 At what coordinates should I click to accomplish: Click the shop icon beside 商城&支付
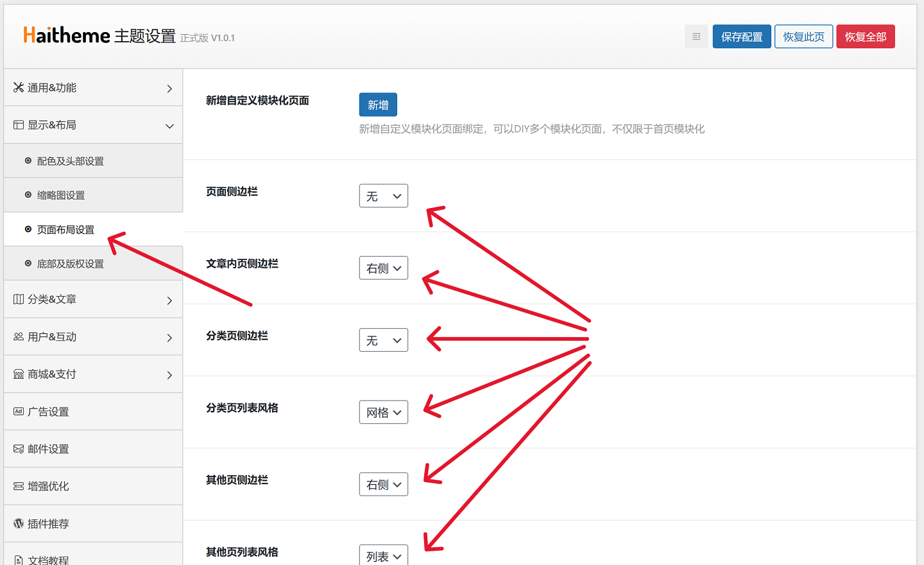(x=19, y=374)
